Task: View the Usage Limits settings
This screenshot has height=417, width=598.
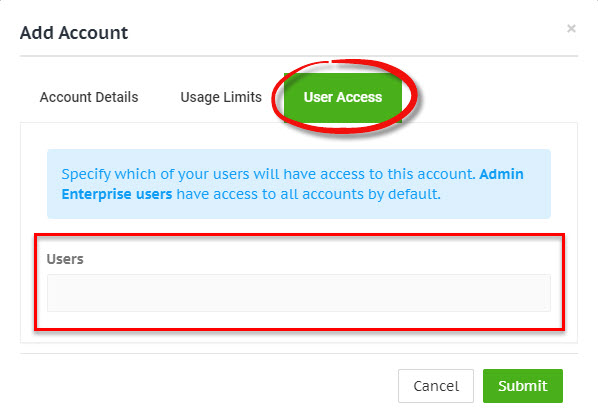Action: point(221,97)
